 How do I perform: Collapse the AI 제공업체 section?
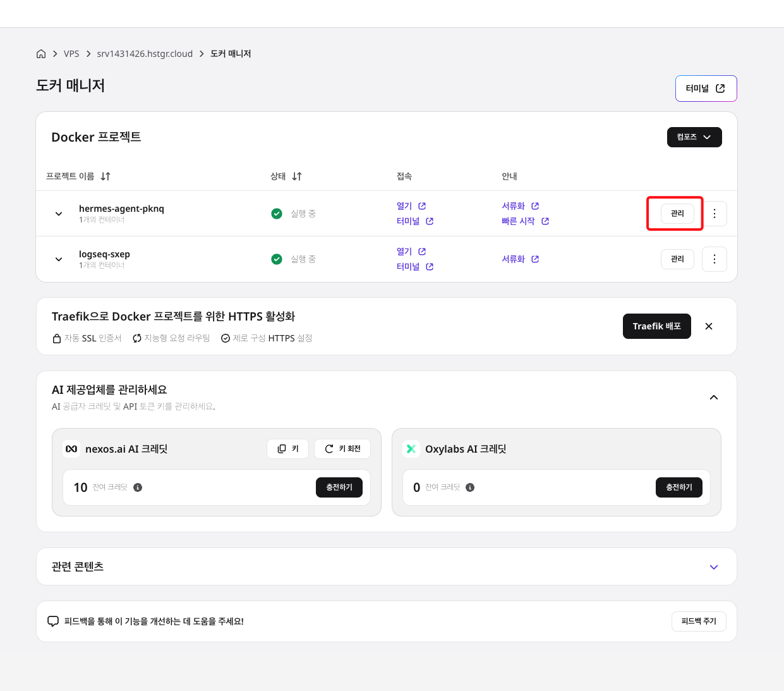point(714,398)
